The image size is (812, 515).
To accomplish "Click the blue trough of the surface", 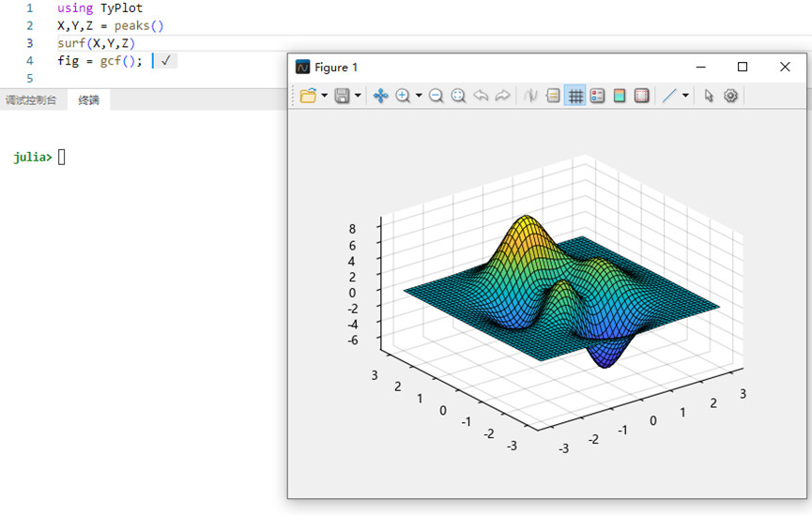I will [x=605, y=359].
